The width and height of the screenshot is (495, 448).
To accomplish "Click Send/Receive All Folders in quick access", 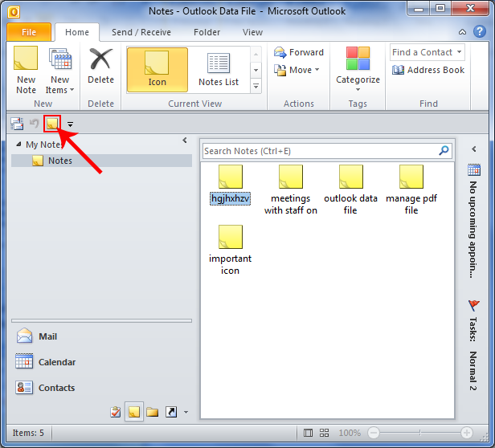I will (17, 124).
